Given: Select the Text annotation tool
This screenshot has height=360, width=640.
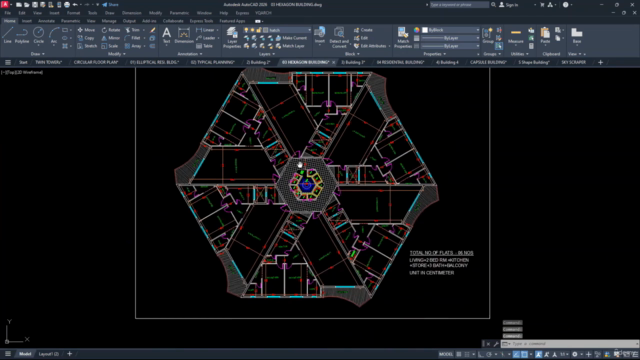Looking at the screenshot, I should pyautogui.click(x=166, y=36).
